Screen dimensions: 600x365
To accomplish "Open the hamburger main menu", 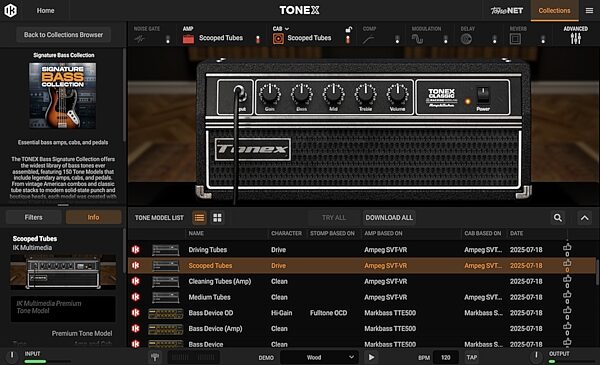I will click(x=589, y=11).
